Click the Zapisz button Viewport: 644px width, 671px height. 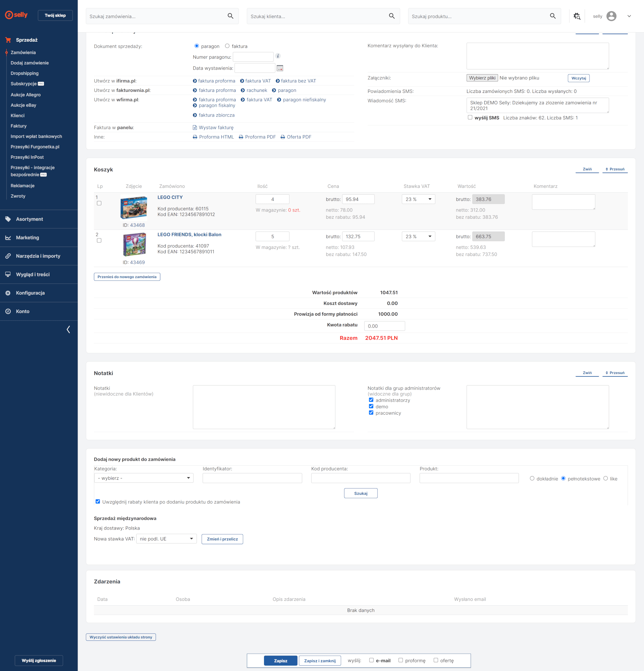pyautogui.click(x=281, y=661)
